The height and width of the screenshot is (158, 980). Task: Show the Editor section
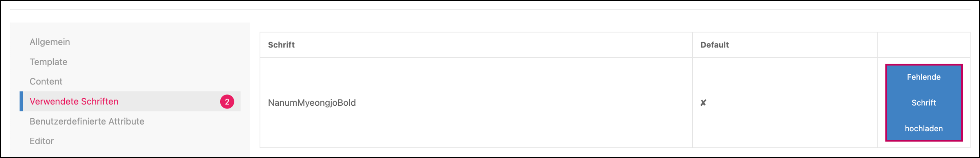pos(42,141)
